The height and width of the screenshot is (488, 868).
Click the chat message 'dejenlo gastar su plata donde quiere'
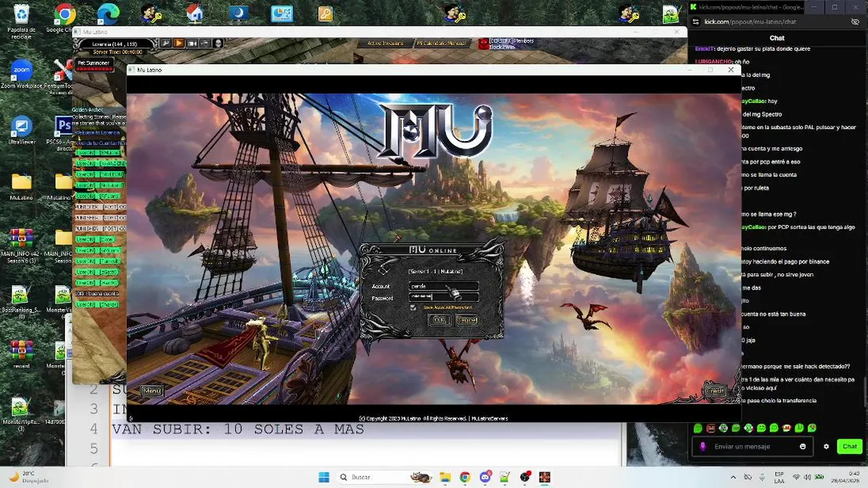(x=751, y=49)
